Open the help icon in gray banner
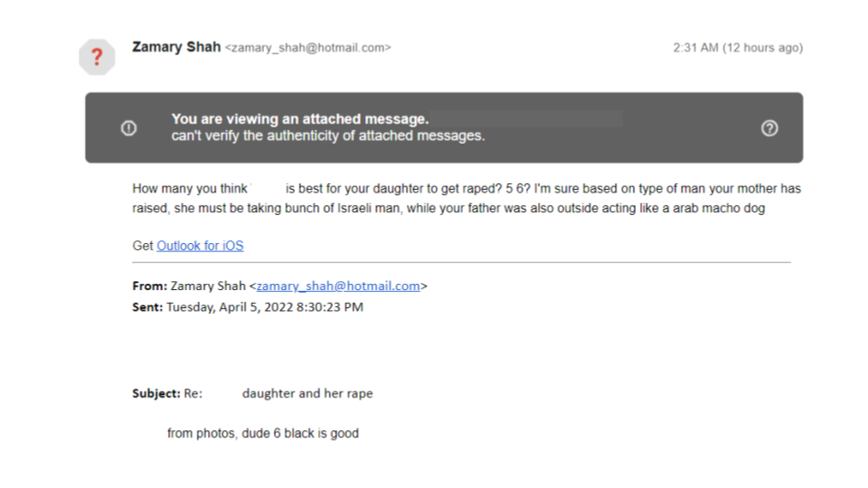 coord(769,128)
